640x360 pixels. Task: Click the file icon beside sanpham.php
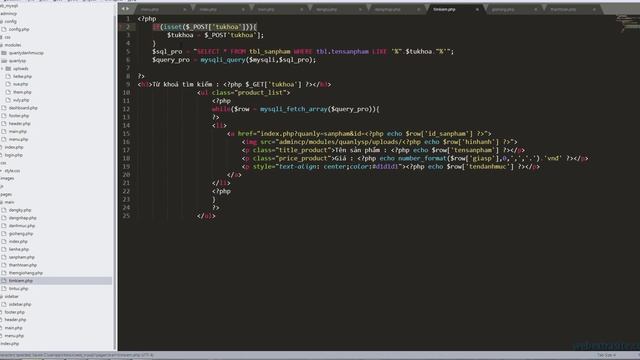pos(4,257)
